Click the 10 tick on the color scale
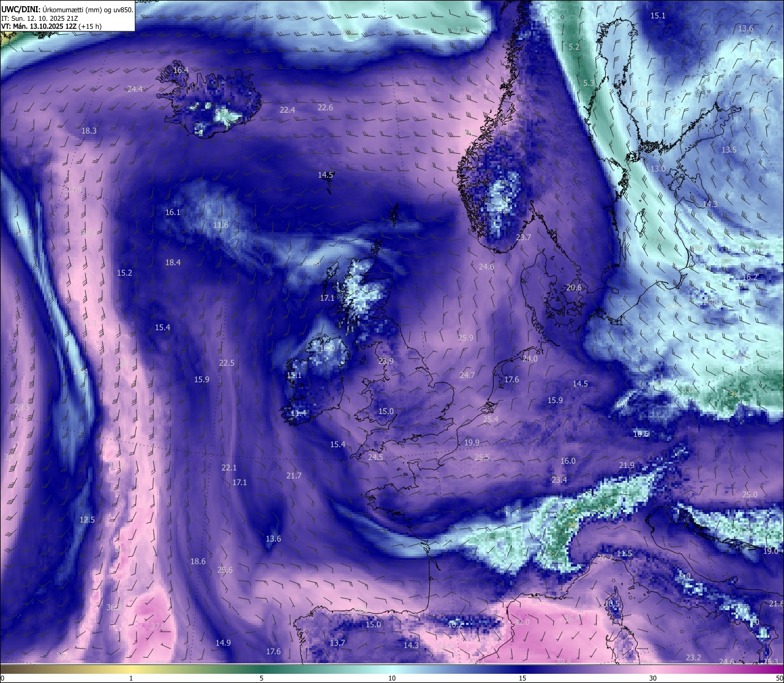 (392, 678)
